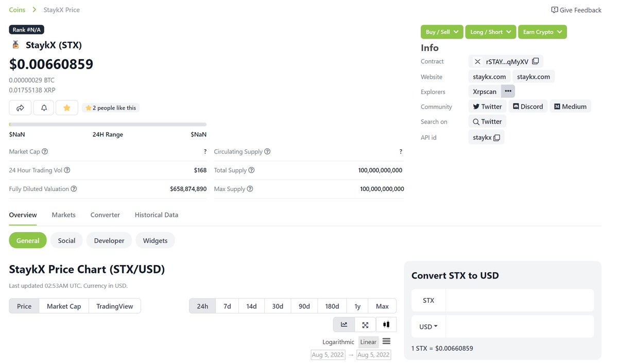Select the 1y time range
This screenshot has width=618, height=364.
pos(357,306)
